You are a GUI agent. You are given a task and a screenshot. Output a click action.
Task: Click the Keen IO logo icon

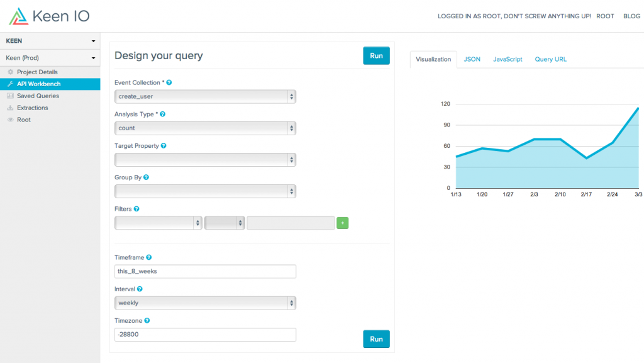tap(19, 16)
